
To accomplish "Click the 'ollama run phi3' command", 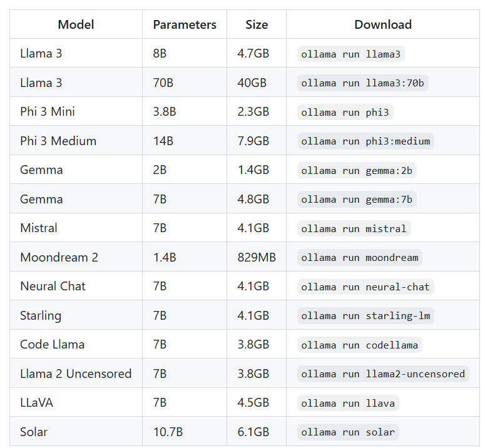I will [345, 112].
